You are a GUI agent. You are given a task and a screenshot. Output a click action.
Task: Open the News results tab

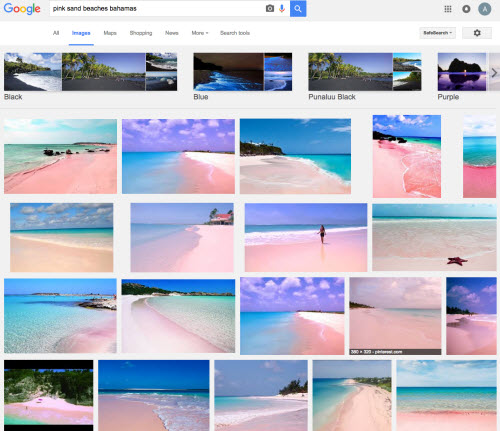coord(172,33)
